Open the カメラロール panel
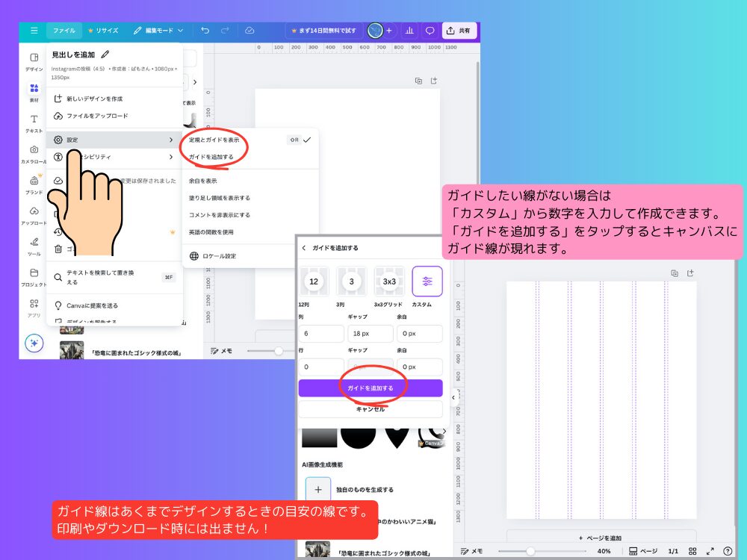747x560 pixels. (34, 151)
